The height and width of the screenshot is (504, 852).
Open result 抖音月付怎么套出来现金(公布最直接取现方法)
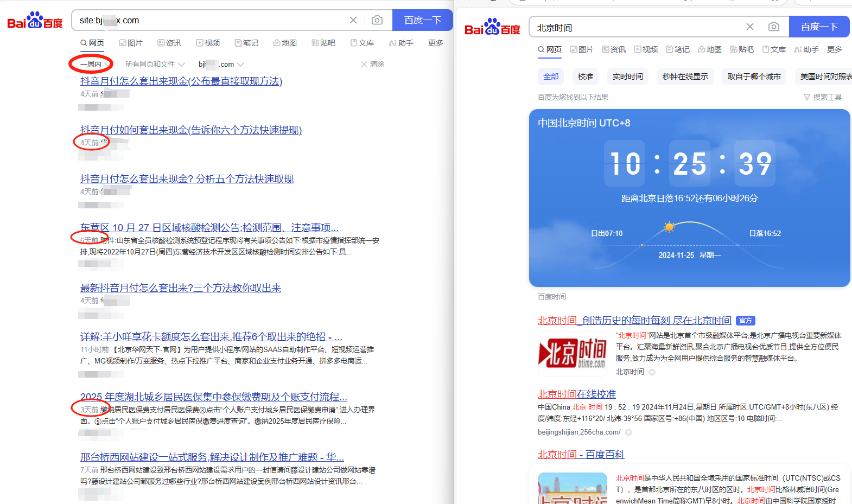[181, 81]
